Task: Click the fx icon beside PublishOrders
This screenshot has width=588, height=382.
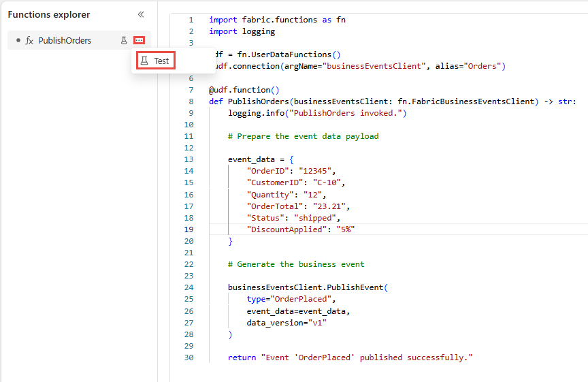Action: [29, 41]
